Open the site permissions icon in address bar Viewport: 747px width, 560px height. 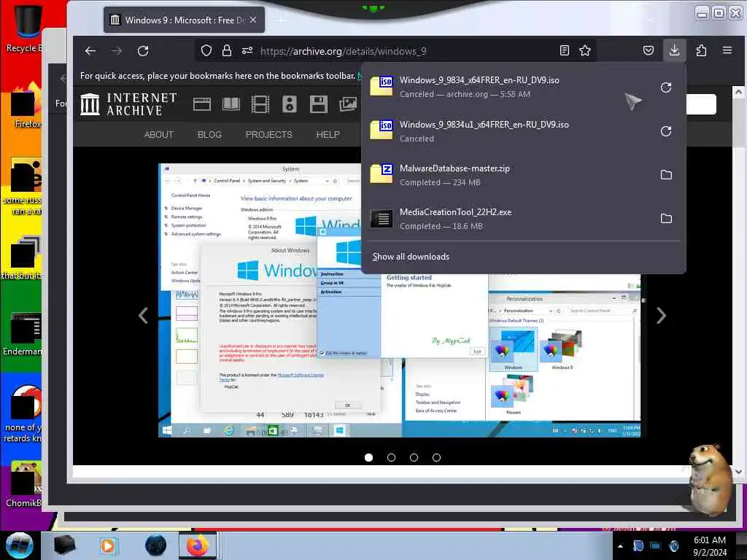click(247, 51)
